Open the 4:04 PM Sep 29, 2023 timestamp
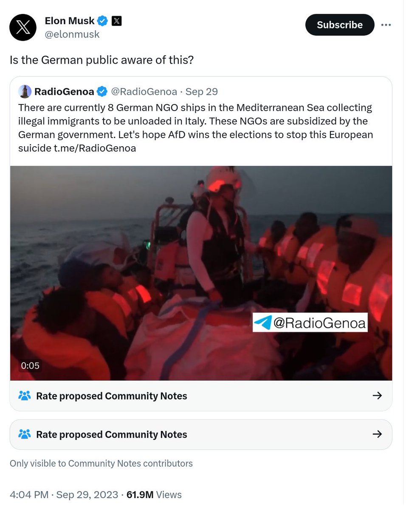 [64, 495]
